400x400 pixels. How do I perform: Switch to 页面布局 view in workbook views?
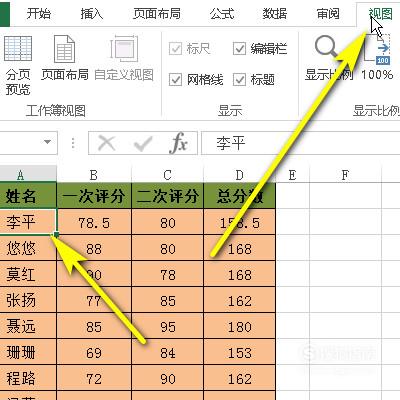[x=65, y=58]
